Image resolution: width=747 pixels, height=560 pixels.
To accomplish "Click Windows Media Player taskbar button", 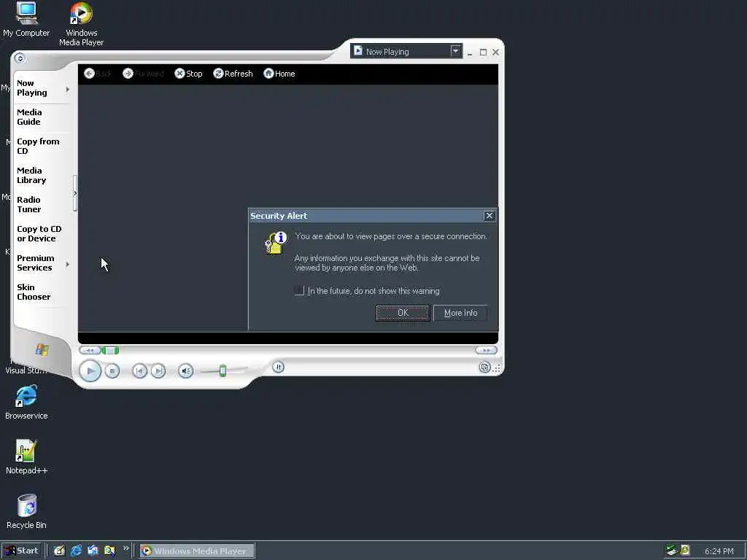I will (197, 551).
